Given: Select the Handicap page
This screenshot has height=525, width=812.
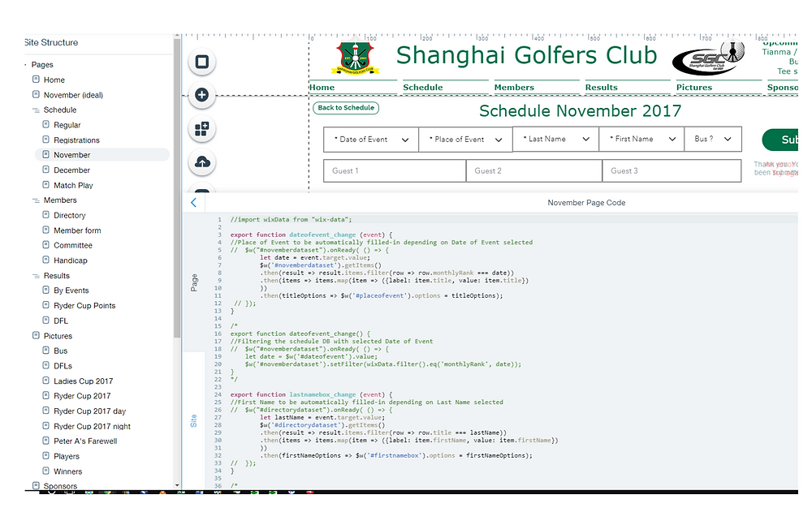Looking at the screenshot, I should [71, 260].
